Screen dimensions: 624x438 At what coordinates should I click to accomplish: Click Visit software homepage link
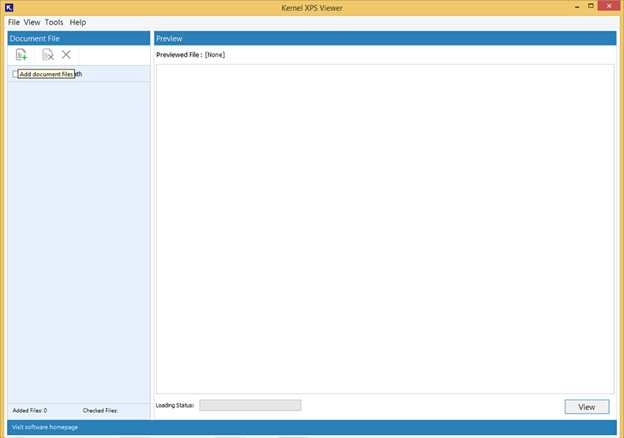(45, 427)
